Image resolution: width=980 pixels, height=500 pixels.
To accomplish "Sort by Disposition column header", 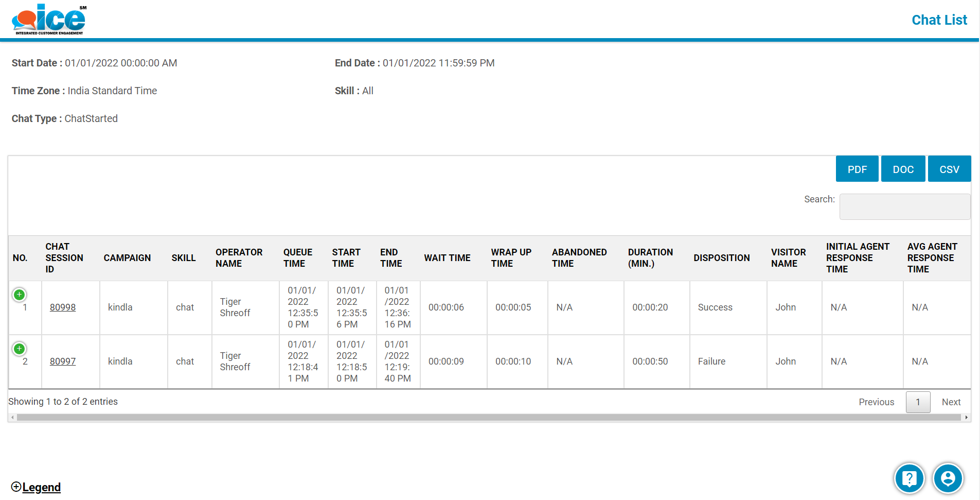I will pyautogui.click(x=721, y=258).
